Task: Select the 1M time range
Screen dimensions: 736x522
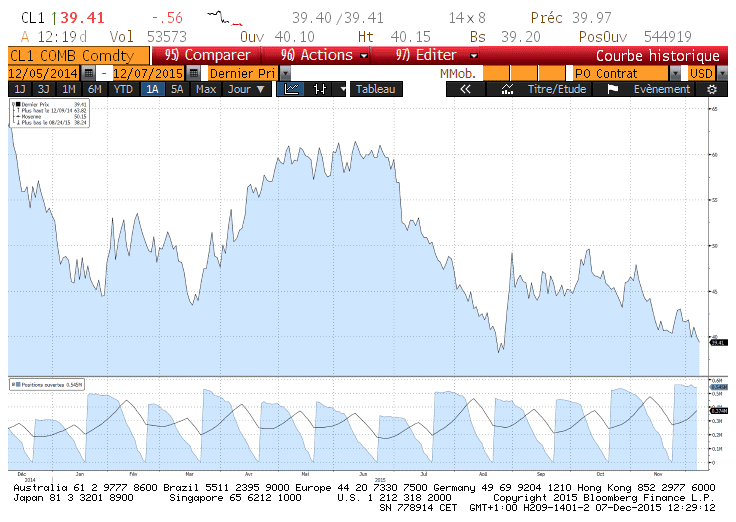Action: [x=69, y=89]
